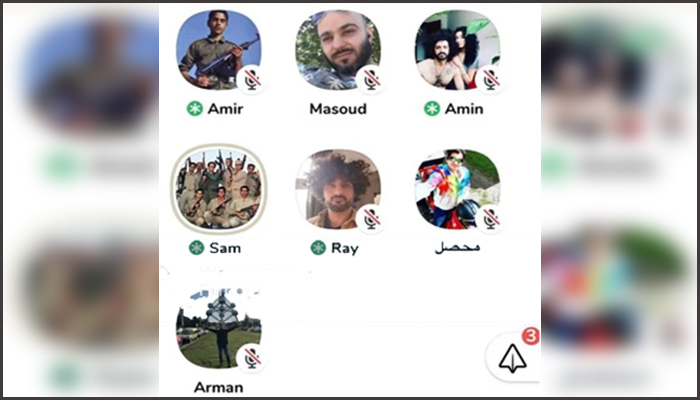The width and height of the screenshot is (700, 400).
Task: Click the green badge beside Amin's name
Action: point(432,108)
